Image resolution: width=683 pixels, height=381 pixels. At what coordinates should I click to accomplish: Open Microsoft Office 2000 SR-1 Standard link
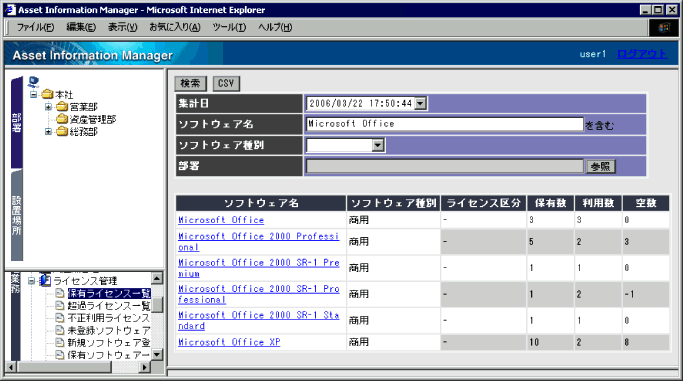click(258, 320)
